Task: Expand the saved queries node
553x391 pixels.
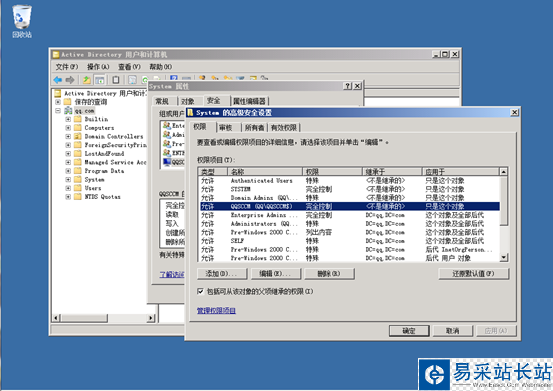Action: click(58, 102)
